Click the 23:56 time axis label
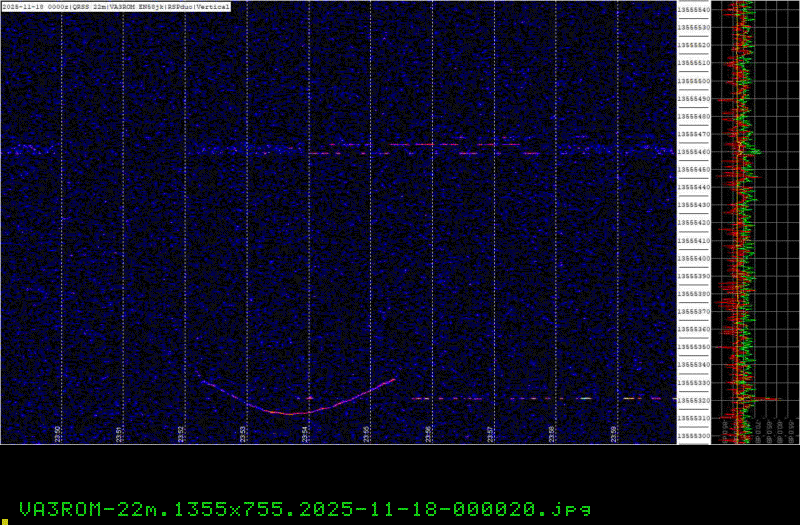Image resolution: width=800 pixels, height=525 pixels. click(x=428, y=432)
